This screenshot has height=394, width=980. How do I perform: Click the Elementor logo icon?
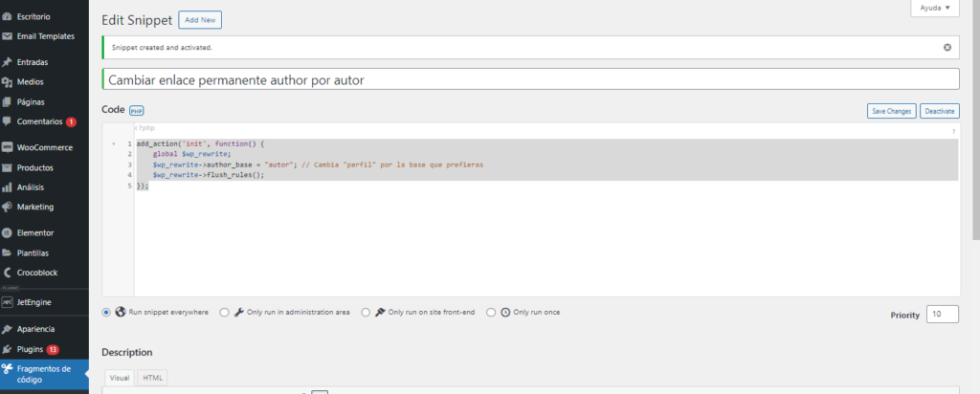tap(7, 233)
